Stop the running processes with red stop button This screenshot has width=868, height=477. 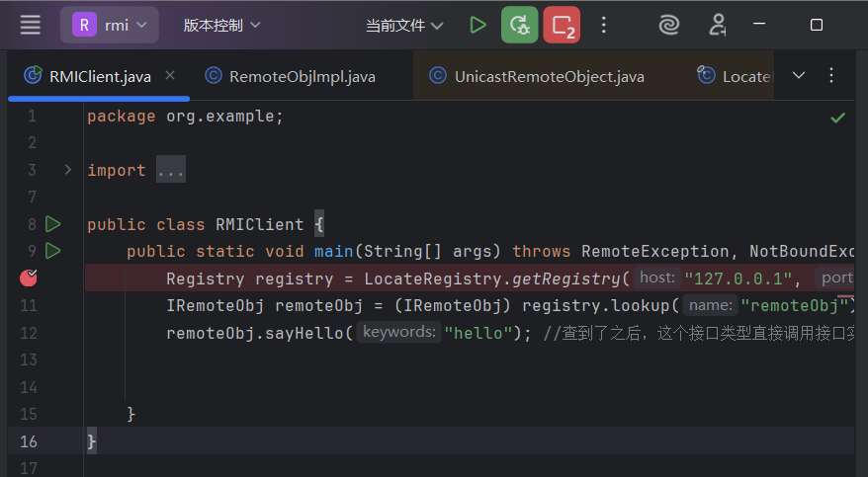(562, 25)
